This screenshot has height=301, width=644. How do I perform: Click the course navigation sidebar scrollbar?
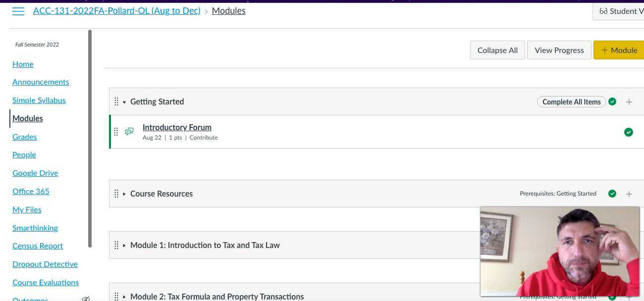click(90, 139)
